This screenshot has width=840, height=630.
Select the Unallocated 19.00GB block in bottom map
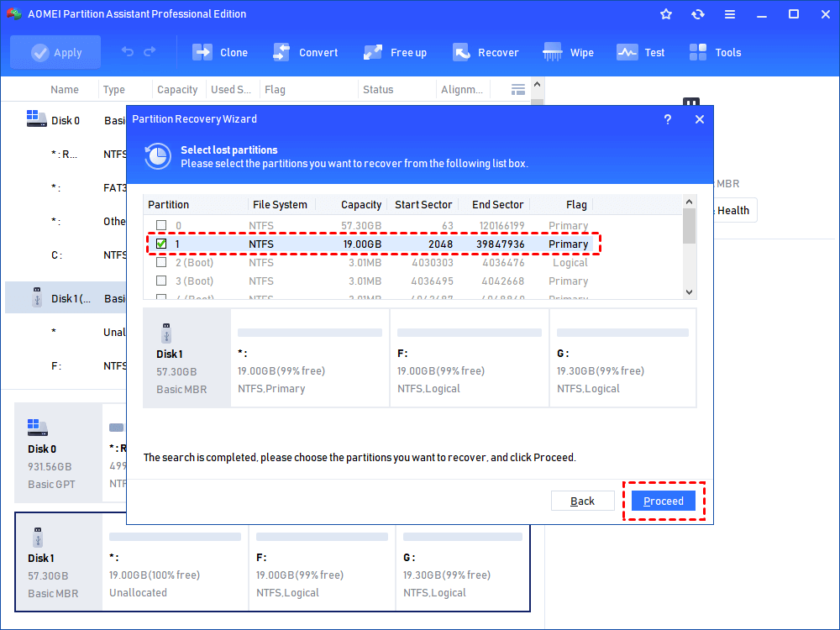tap(175, 561)
